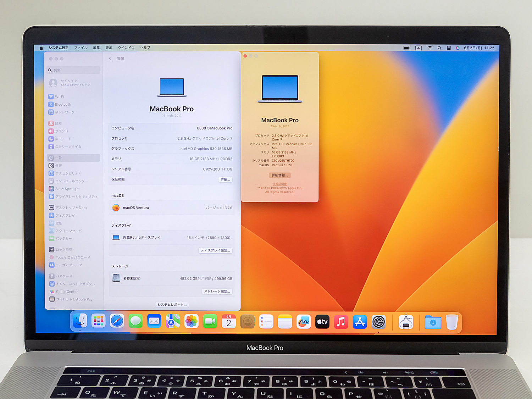Click Wi-Fi status icon in menu bar
The height and width of the screenshot is (399, 532).
(430, 48)
